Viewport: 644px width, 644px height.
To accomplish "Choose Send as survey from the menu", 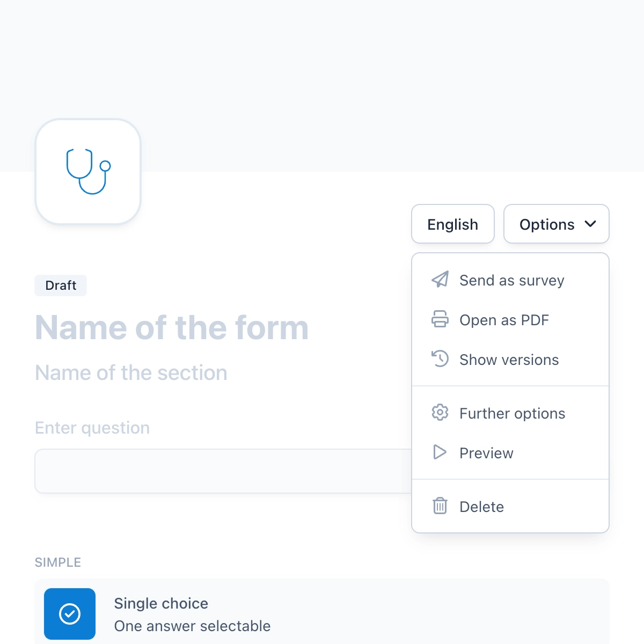I will [511, 280].
